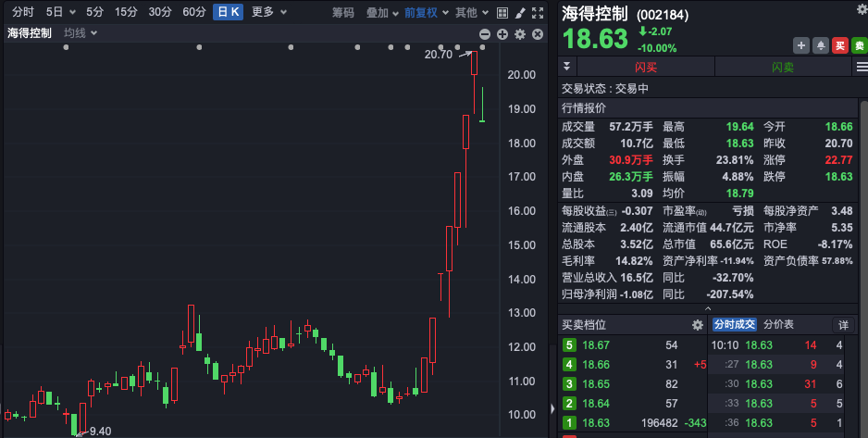Collapse the quote panel with up chevron

[x=709, y=308]
